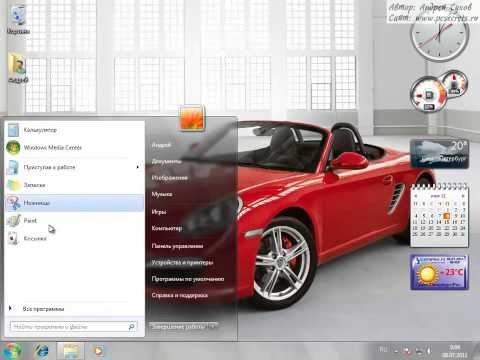Click the user account picture thumbnail
This screenshot has width=480, height=360.
(x=192, y=118)
